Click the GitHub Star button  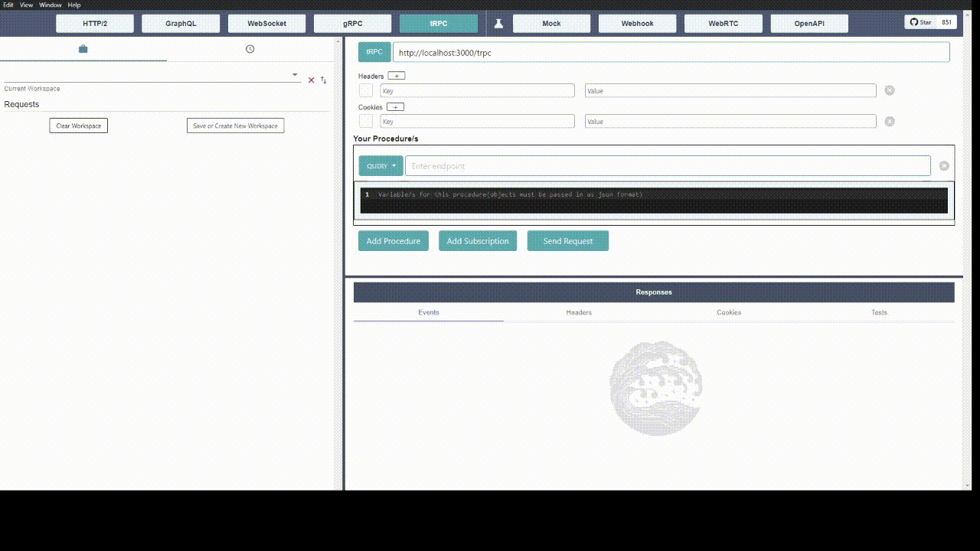(x=921, y=22)
